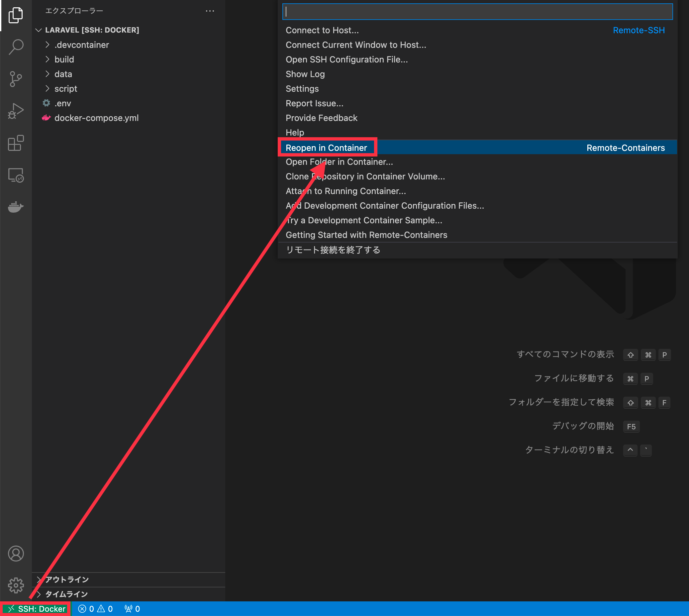The height and width of the screenshot is (616, 689).
Task: Open the Manage gear icon
Action: [16, 585]
